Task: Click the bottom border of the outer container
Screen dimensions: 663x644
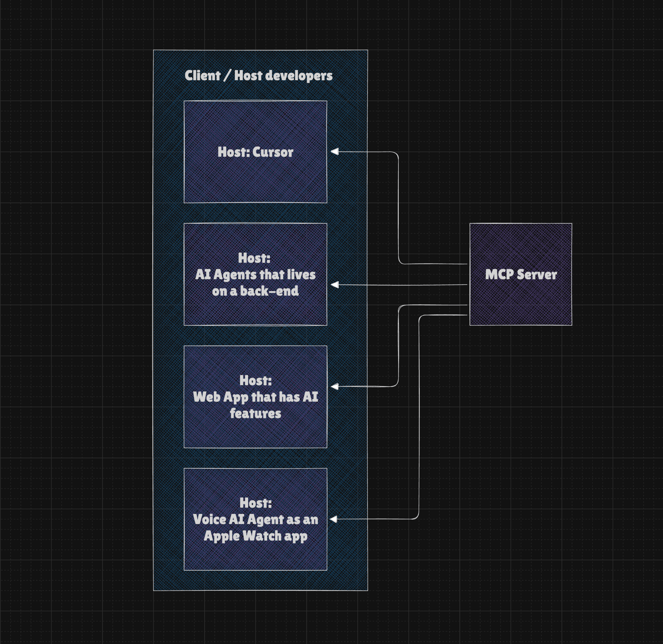Action: click(261, 591)
